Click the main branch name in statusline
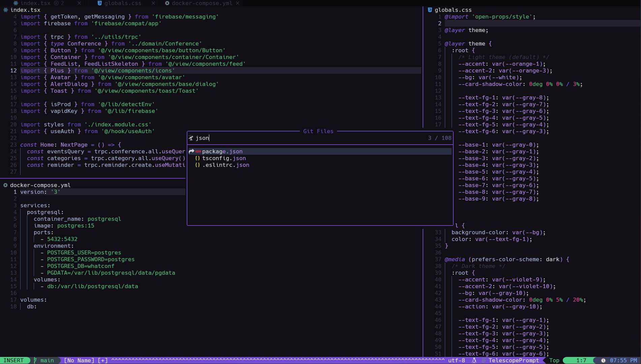 click(47, 360)
